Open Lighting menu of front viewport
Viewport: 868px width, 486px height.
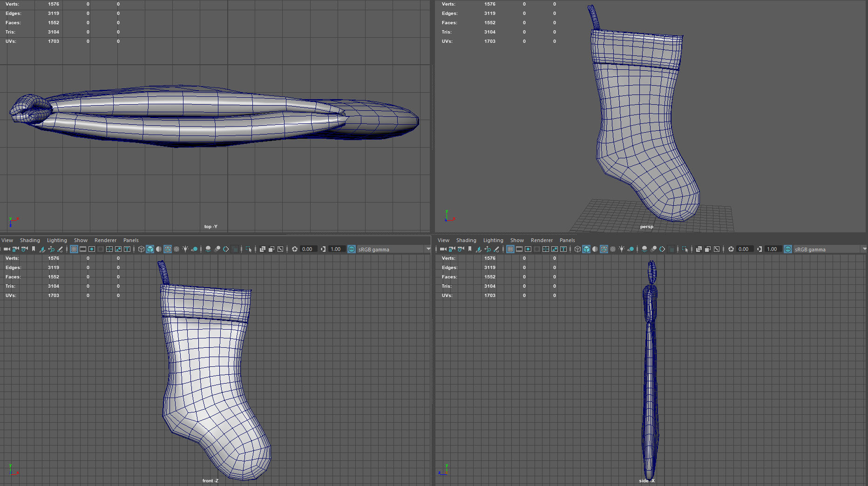click(57, 240)
